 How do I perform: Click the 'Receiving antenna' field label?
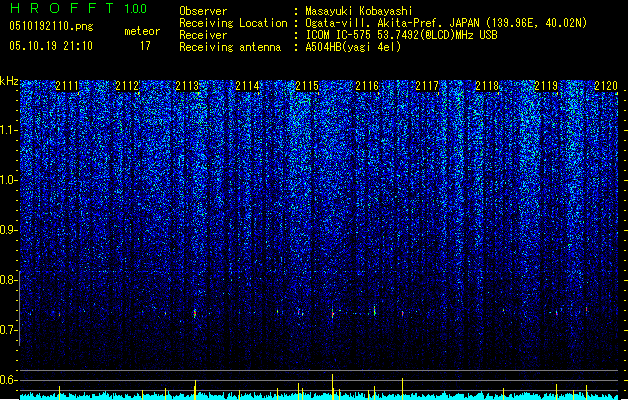pyautogui.click(x=230, y=47)
